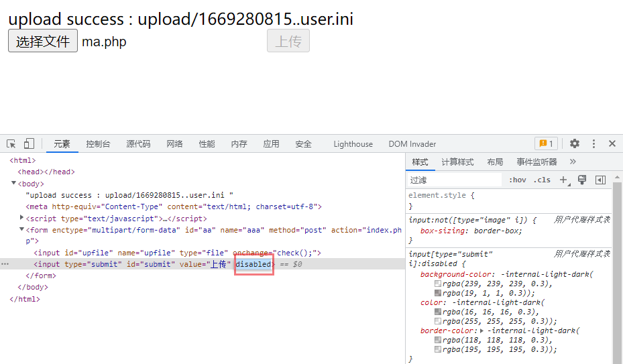The height and width of the screenshot is (364, 623).
Task: Switch to the 元素 tab
Action: coord(62,144)
